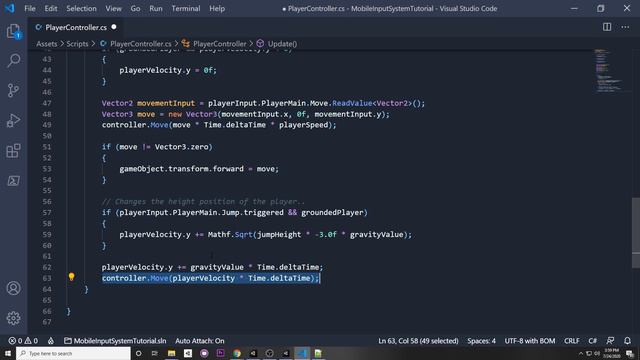This screenshot has width=640, height=360.
Task: Open the Search view in activity bar
Action: (13, 61)
